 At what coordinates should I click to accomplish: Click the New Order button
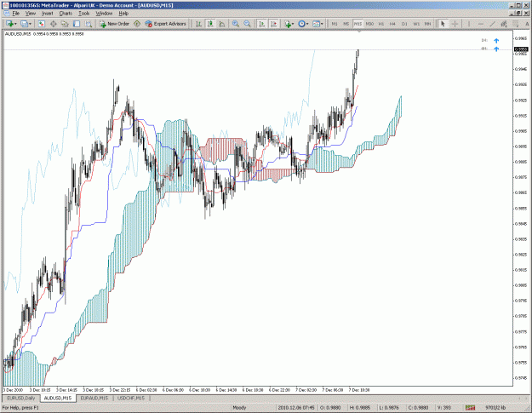tap(114, 24)
